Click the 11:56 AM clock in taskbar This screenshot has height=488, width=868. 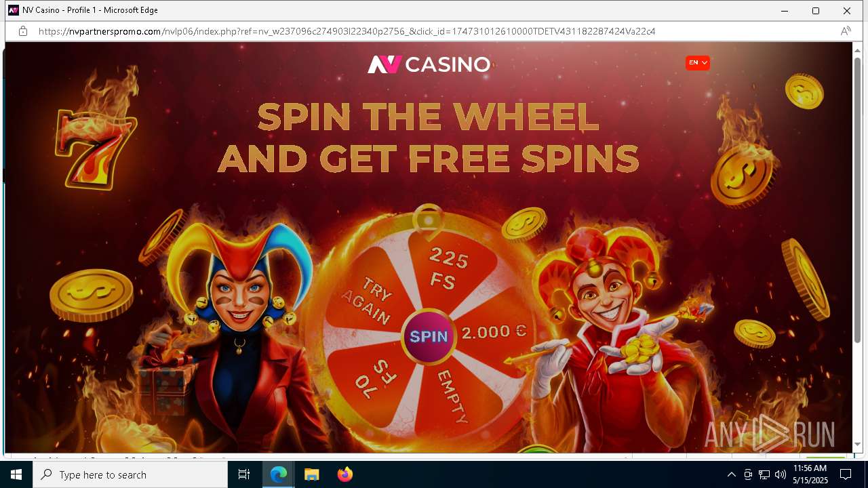(x=810, y=474)
